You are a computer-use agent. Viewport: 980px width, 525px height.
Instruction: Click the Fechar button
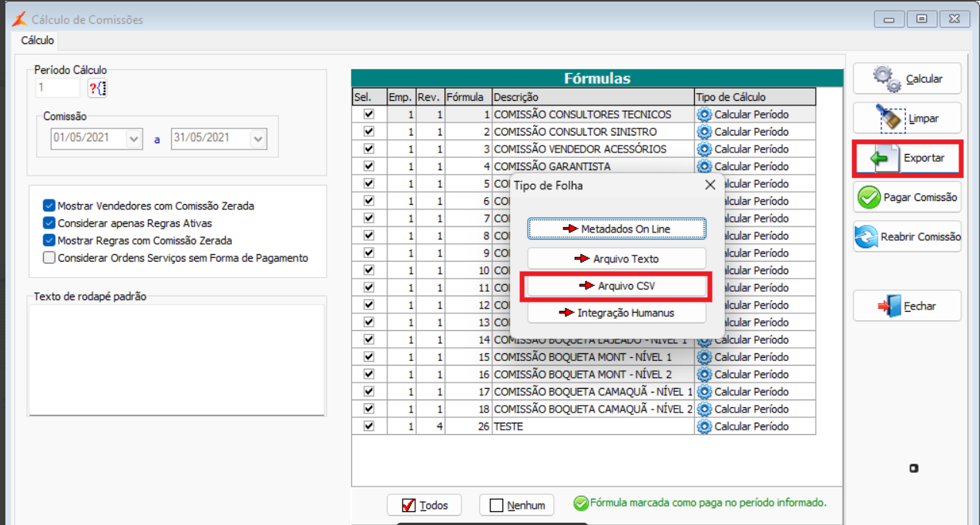pyautogui.click(x=907, y=306)
